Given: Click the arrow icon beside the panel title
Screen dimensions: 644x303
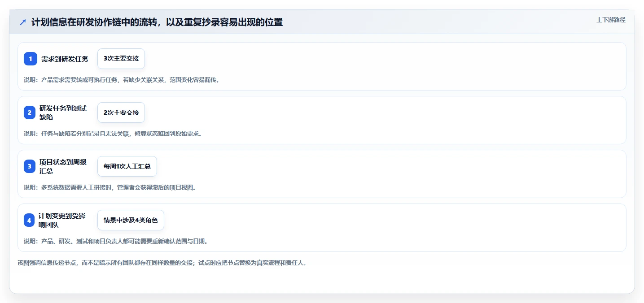Looking at the screenshot, I should coord(23,22).
